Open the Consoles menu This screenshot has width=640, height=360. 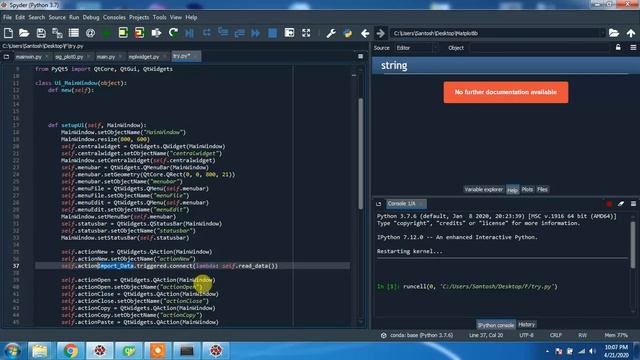pos(114,18)
